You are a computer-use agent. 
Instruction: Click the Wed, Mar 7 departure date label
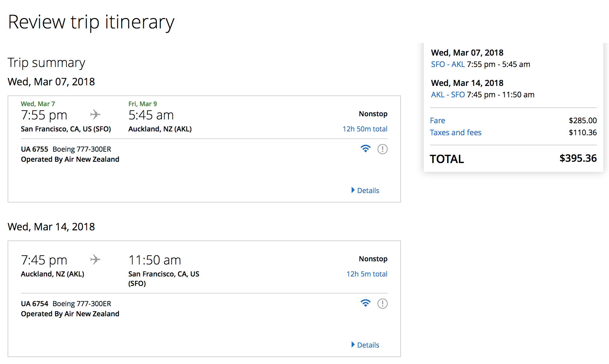click(x=38, y=104)
